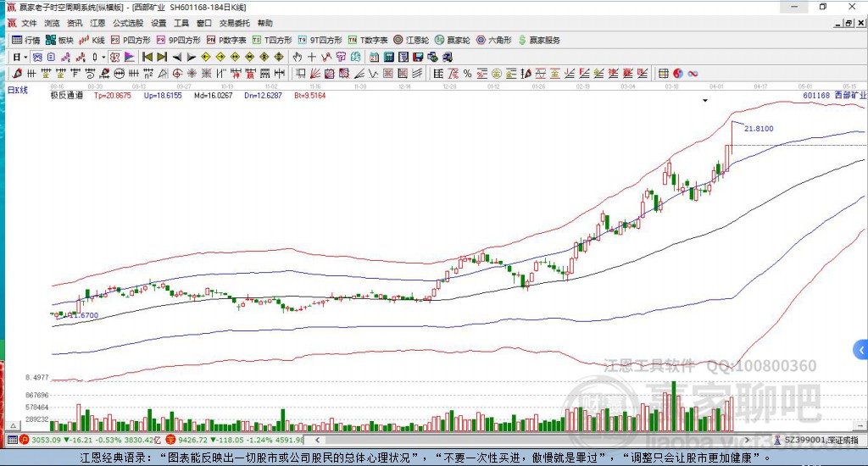Click the round 金 coin icon
The height and width of the screenshot is (466, 868).
[x=497, y=73]
